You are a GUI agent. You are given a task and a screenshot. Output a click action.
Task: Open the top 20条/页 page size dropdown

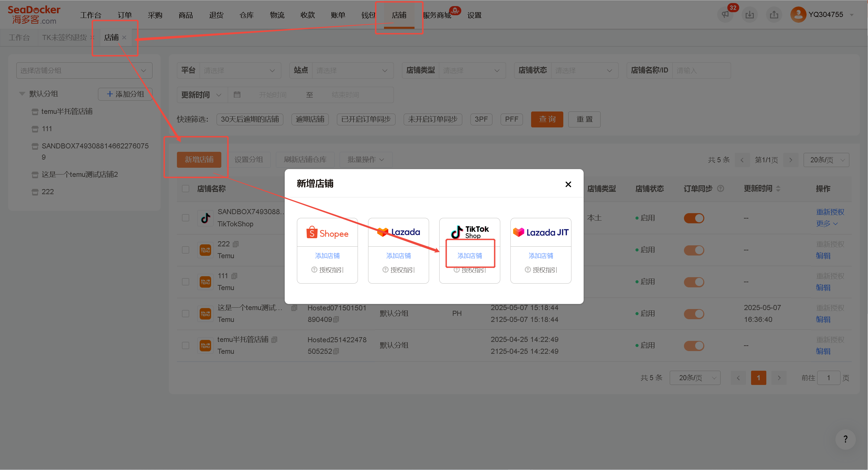click(826, 160)
